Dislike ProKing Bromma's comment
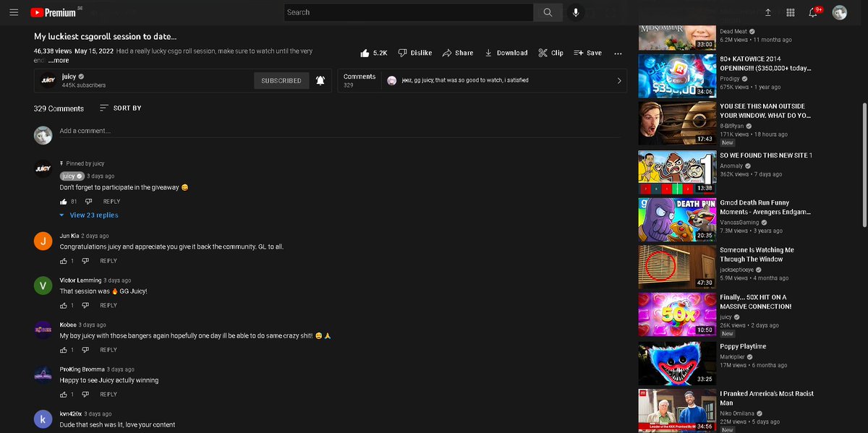 [x=85, y=395]
